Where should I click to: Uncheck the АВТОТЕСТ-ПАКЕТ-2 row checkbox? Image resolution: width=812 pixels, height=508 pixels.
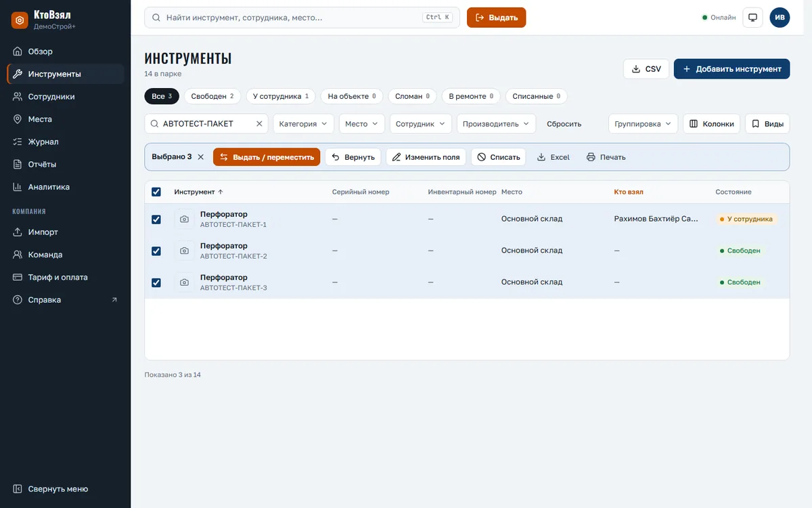tap(156, 251)
